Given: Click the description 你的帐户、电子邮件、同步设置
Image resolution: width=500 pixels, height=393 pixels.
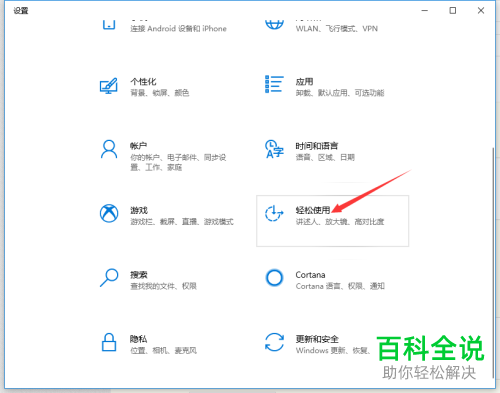Looking at the screenshot, I should click(178, 162).
